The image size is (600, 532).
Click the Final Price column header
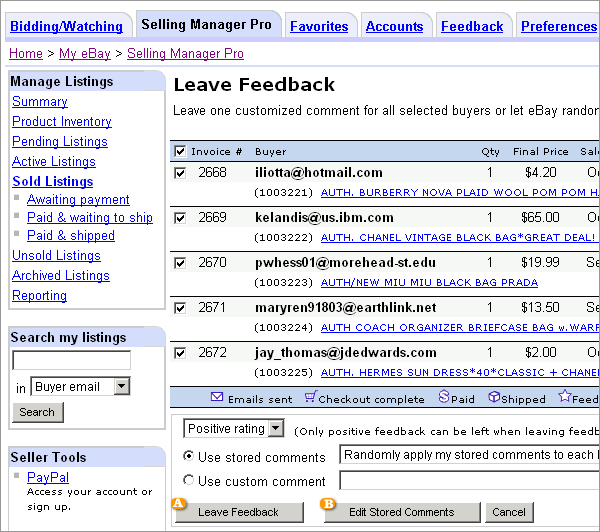click(540, 152)
